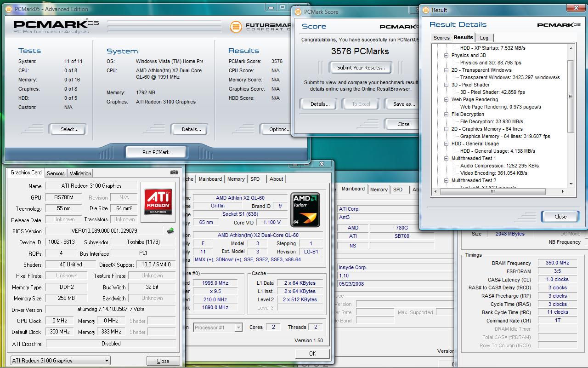Collapse the 2D - Transparent Windows node
Screen dimensions: 588x368
[x=447, y=70]
